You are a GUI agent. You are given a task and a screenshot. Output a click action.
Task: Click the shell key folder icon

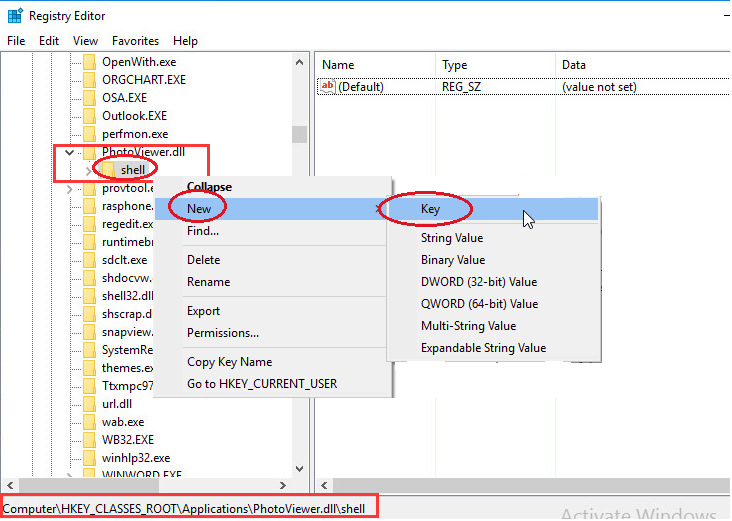point(108,170)
